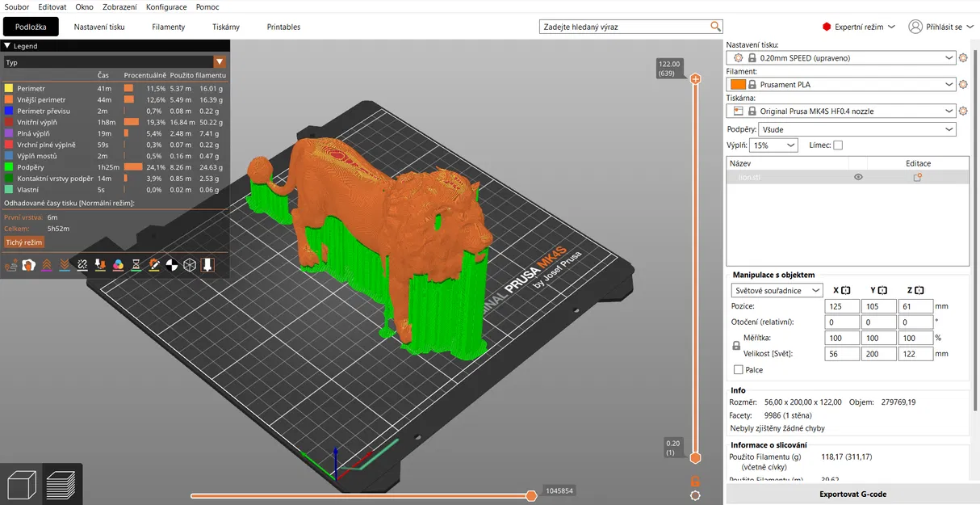
Task: Toggle pauses (hourglass) in preview
Action: pyautogui.click(x=136, y=264)
